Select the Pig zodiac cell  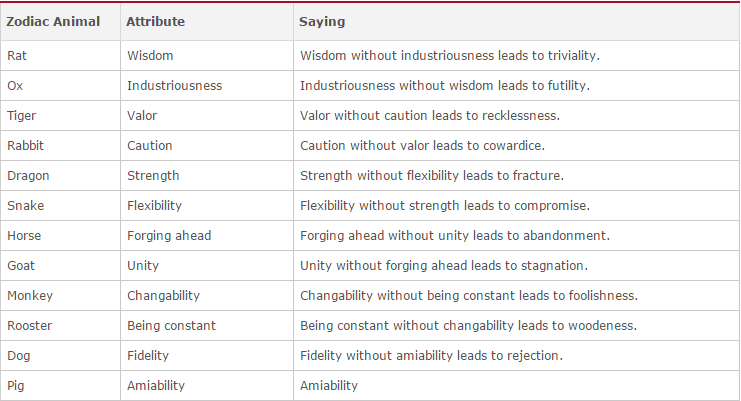(16, 386)
